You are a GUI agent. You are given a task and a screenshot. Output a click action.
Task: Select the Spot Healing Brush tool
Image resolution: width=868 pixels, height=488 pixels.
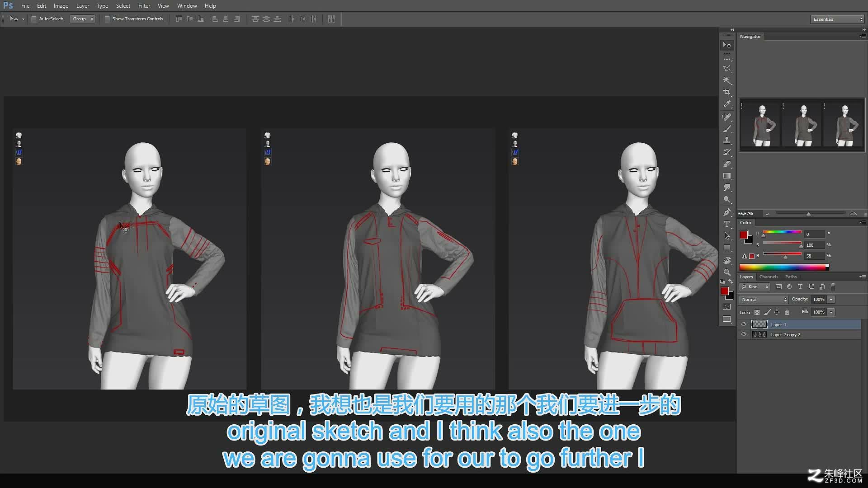point(727,117)
